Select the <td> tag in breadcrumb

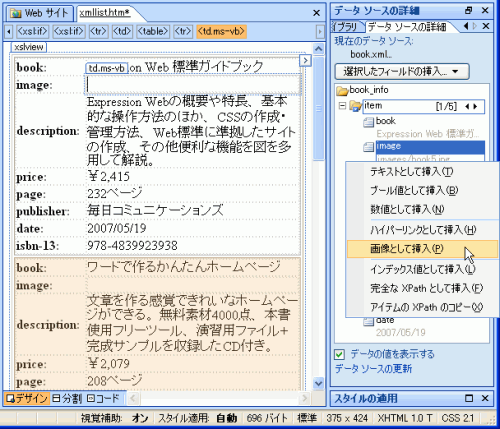[122, 31]
